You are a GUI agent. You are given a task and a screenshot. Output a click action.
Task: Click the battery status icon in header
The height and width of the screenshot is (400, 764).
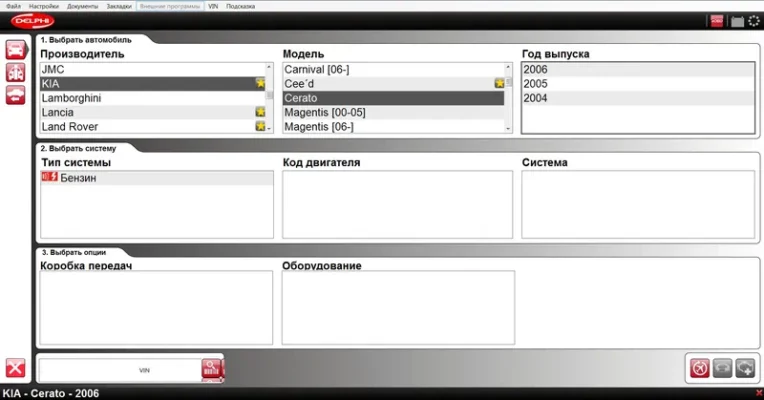[x=737, y=21]
